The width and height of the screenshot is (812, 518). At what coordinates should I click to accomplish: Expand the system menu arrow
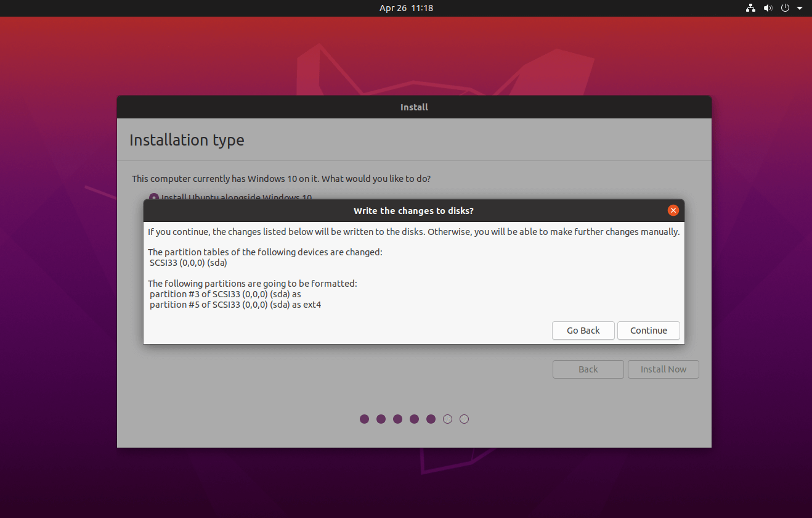[x=799, y=8]
